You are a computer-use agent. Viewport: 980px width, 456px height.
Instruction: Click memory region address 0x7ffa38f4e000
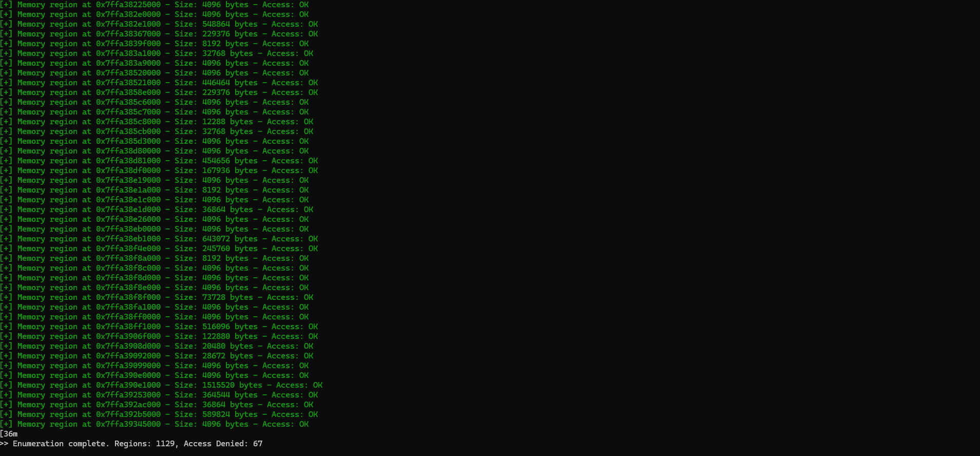click(x=128, y=249)
